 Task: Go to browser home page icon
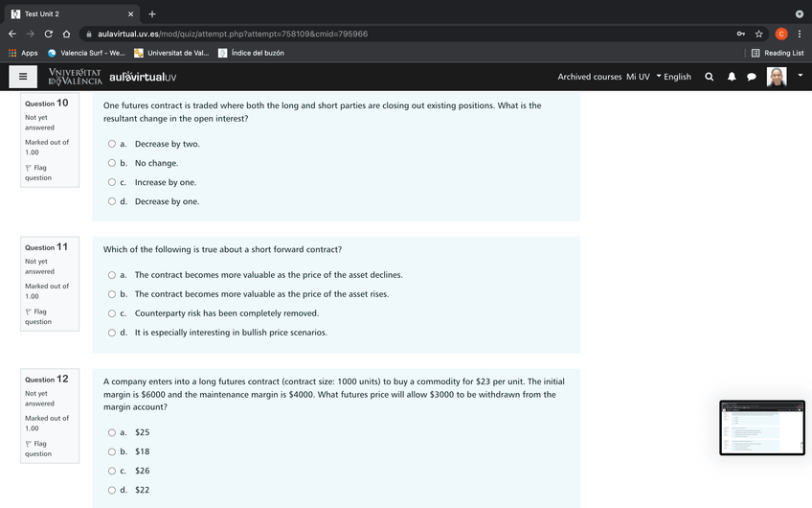click(66, 34)
